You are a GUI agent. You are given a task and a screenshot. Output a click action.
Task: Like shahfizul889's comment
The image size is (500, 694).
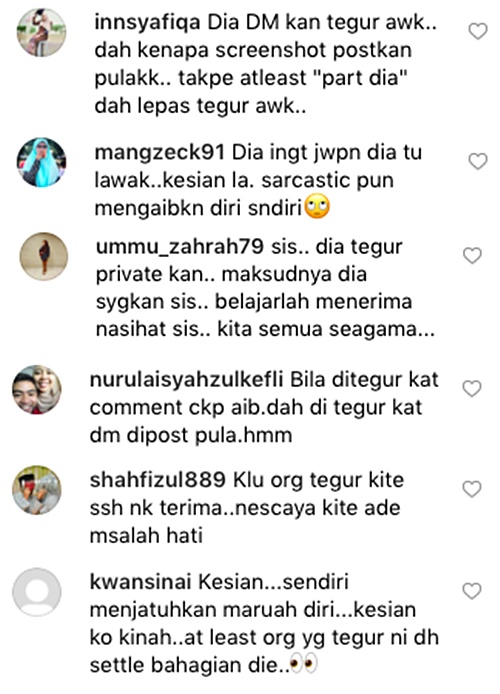click(472, 489)
